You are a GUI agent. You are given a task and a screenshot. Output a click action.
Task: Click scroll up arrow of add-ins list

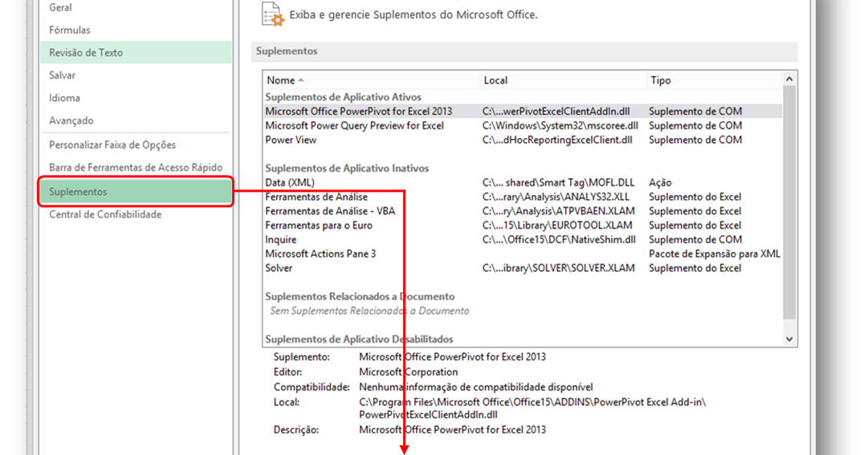789,79
